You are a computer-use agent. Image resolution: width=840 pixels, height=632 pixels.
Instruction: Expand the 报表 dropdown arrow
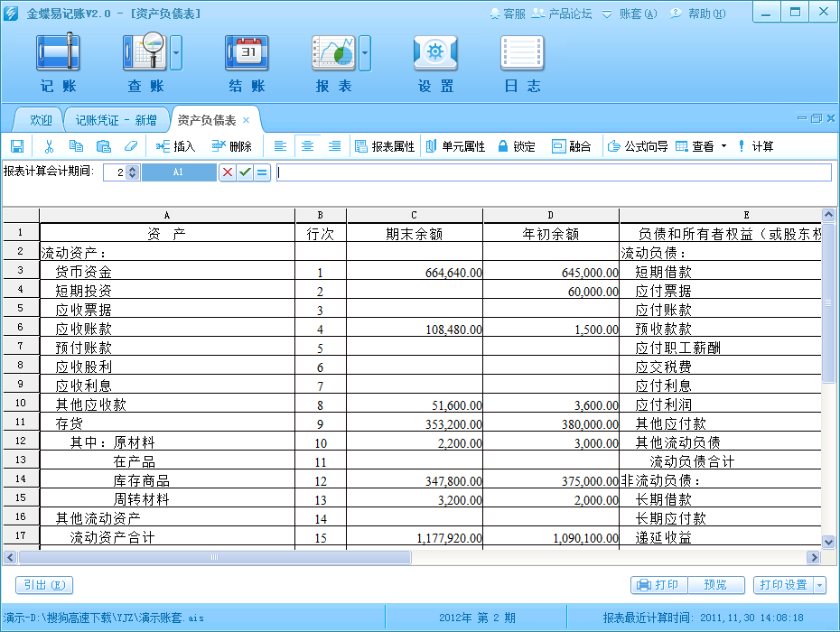tap(365, 52)
